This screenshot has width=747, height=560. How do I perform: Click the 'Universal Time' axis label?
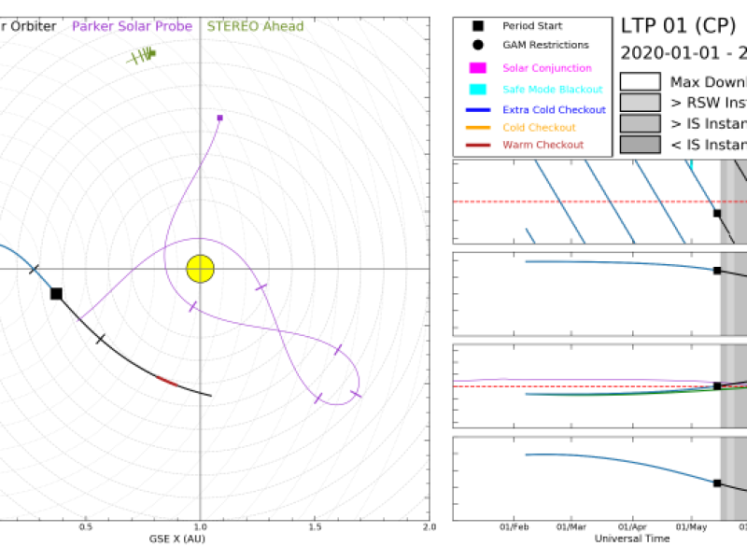coord(632,539)
